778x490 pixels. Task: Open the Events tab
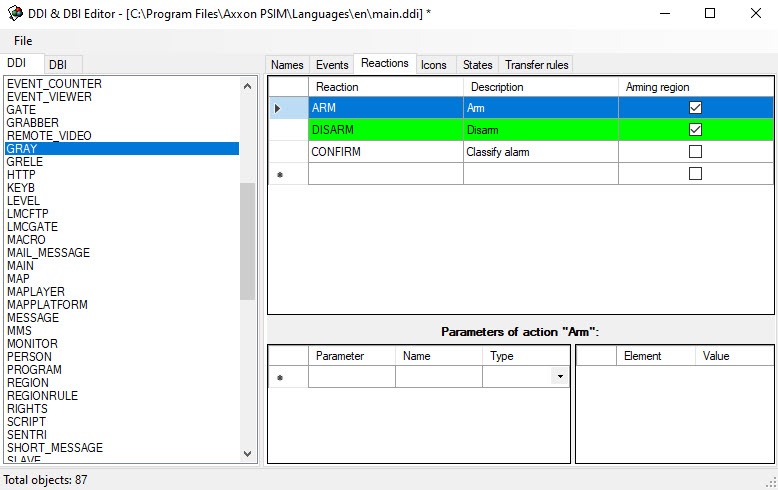tap(332, 65)
